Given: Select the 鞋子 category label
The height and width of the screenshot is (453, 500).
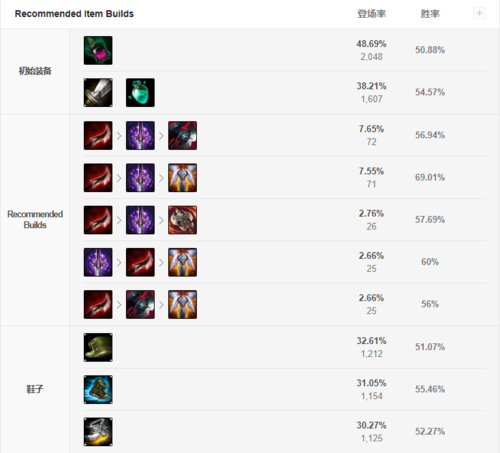Looking at the screenshot, I should point(35,389).
